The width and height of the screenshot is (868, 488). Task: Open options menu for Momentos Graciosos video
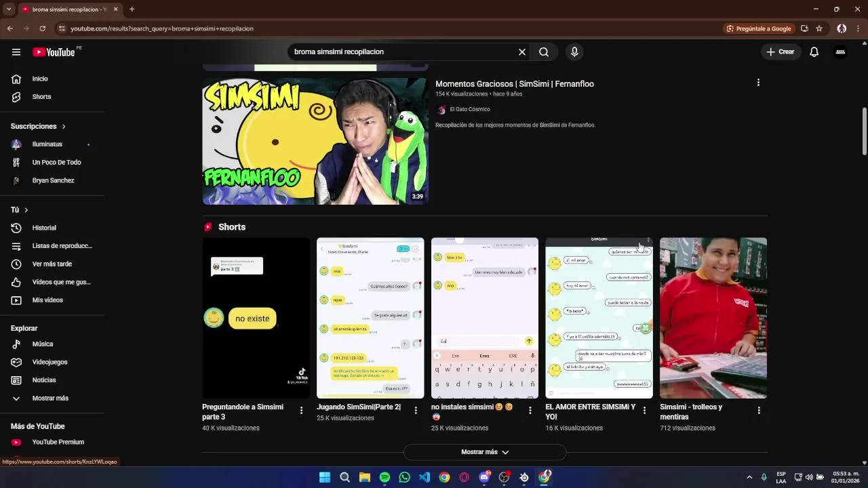point(758,83)
